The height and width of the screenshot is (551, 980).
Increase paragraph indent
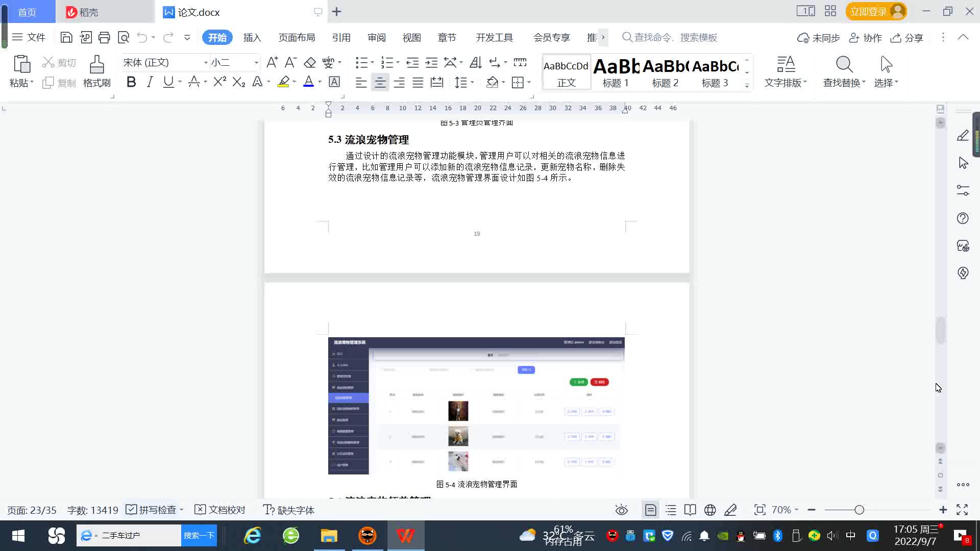pyautogui.click(x=431, y=62)
